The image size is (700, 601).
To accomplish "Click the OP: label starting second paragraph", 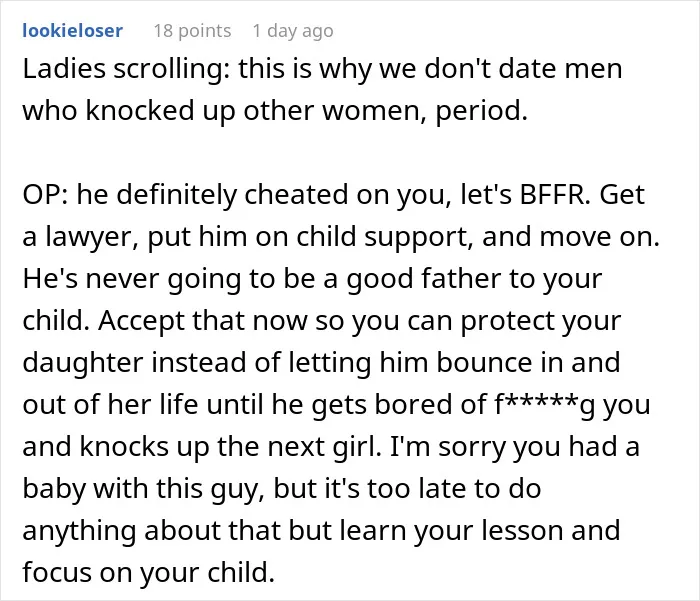I will [46, 195].
